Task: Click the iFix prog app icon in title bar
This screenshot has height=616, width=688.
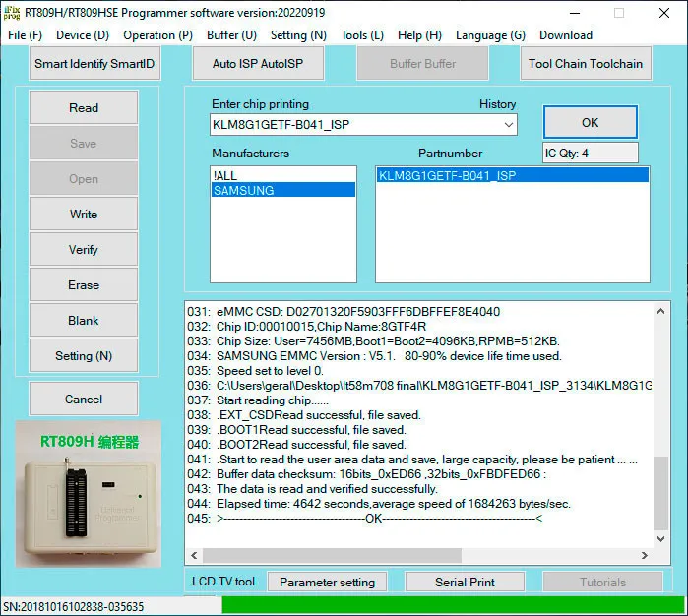Action: [12, 13]
